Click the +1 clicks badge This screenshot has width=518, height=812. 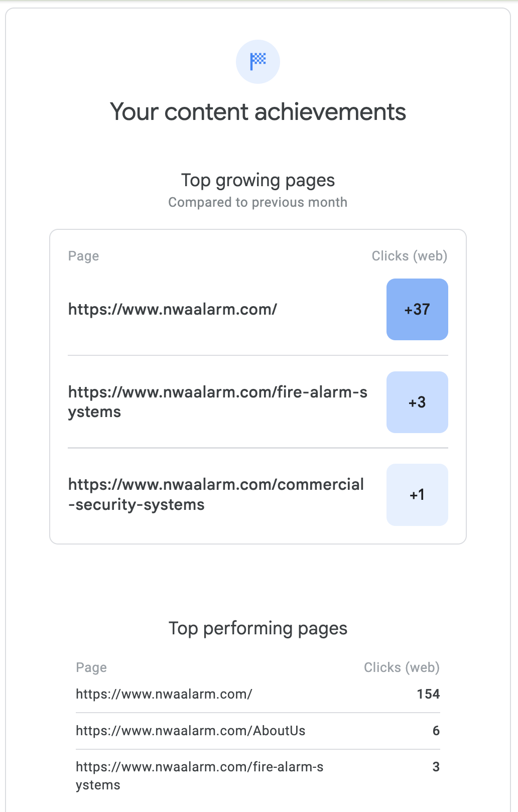417,495
